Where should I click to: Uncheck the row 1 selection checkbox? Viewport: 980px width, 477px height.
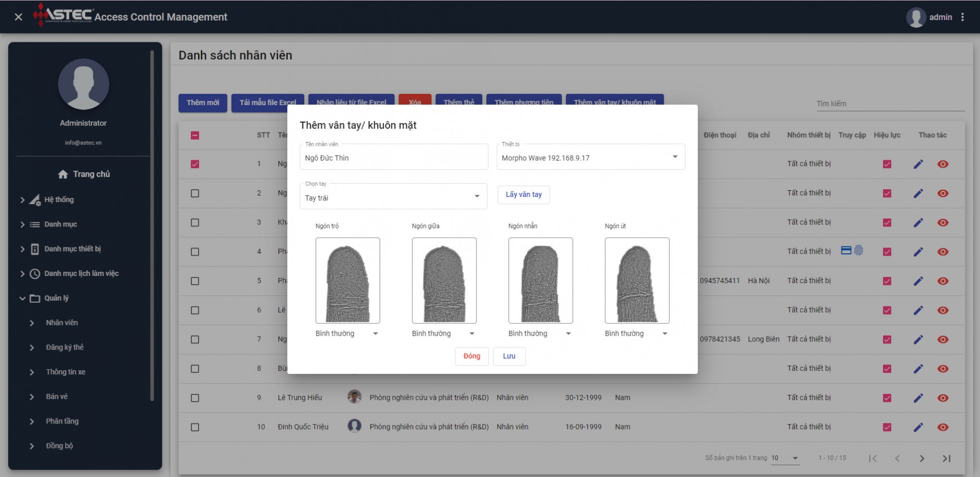(x=195, y=164)
